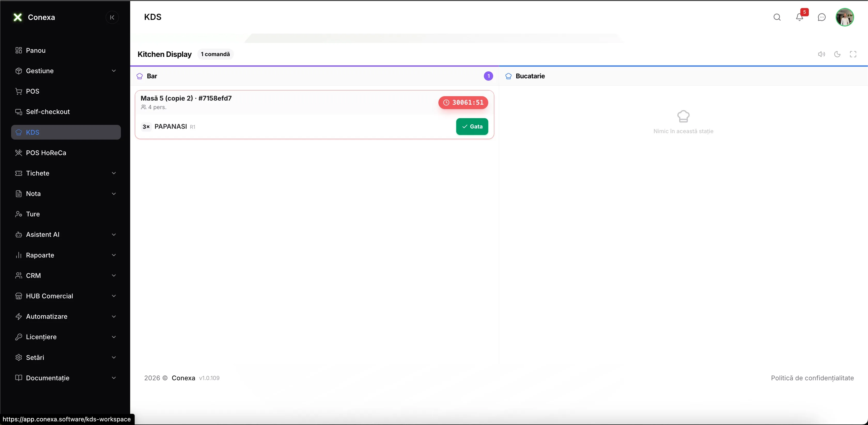Viewport: 868px width, 425px height.
Task: Click the Bucatarie station chef hat icon
Action: (x=508, y=76)
